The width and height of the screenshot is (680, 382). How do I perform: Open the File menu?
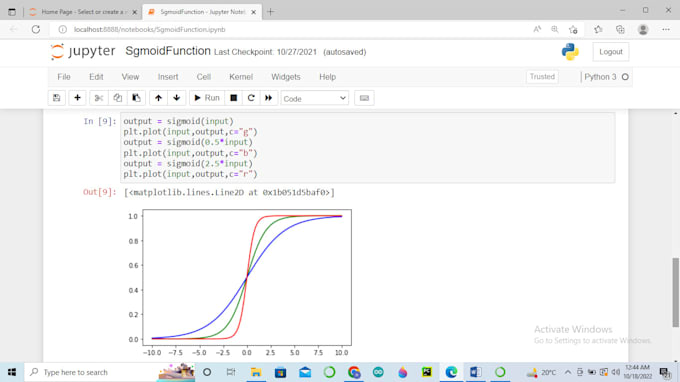pyautogui.click(x=64, y=77)
